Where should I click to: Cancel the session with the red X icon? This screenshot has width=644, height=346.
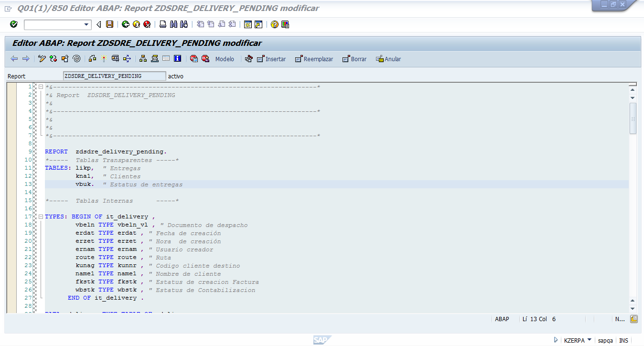[x=147, y=24]
